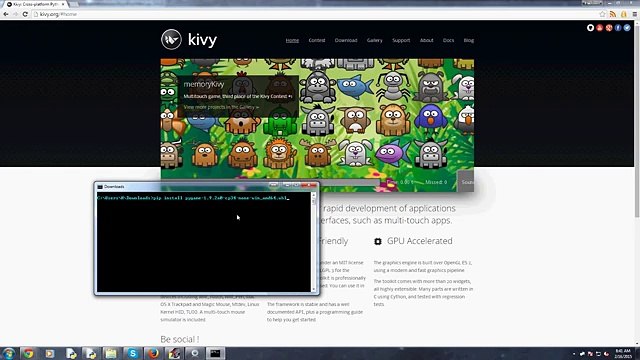
Task: Click the taskbar clock
Action: coord(623,353)
